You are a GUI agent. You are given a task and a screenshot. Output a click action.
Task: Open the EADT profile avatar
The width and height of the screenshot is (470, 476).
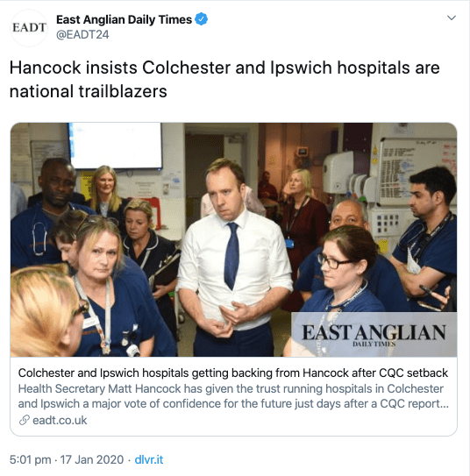click(x=29, y=28)
